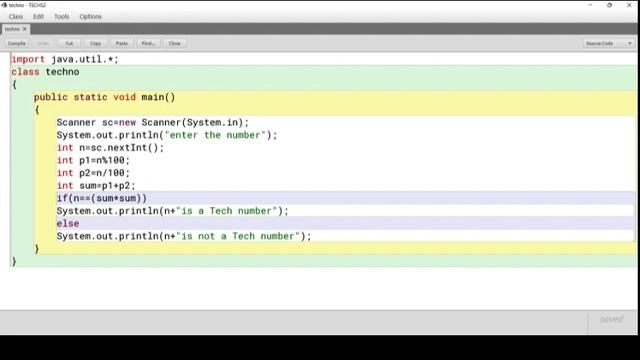640x360 pixels.
Task: Click the Close toolbar button
Action: (x=175, y=43)
